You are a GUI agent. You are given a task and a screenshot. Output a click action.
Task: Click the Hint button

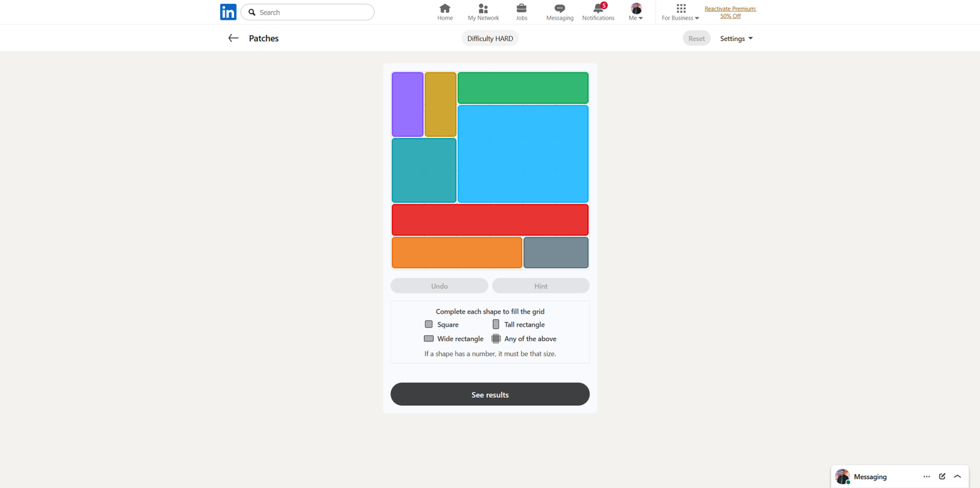coord(541,286)
